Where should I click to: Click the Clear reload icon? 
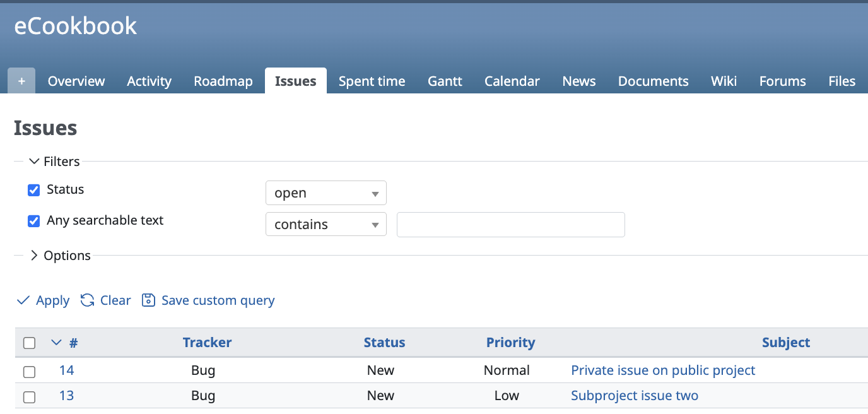tap(88, 300)
